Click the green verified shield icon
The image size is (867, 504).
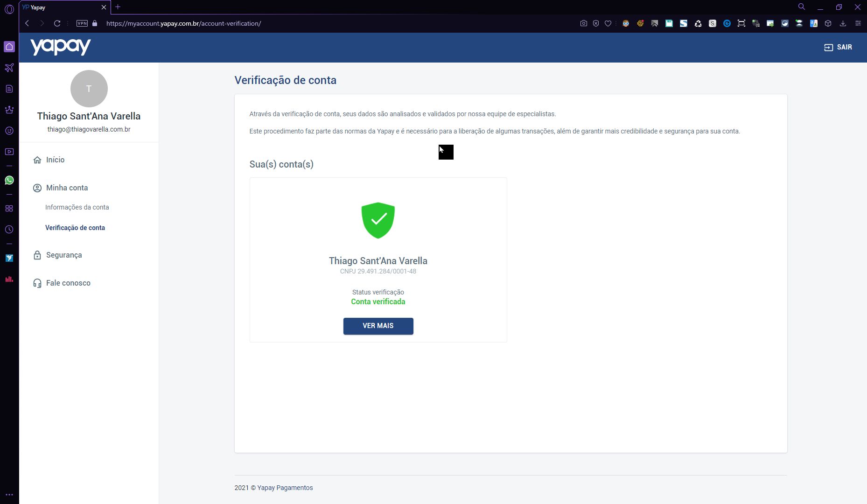pyautogui.click(x=378, y=220)
